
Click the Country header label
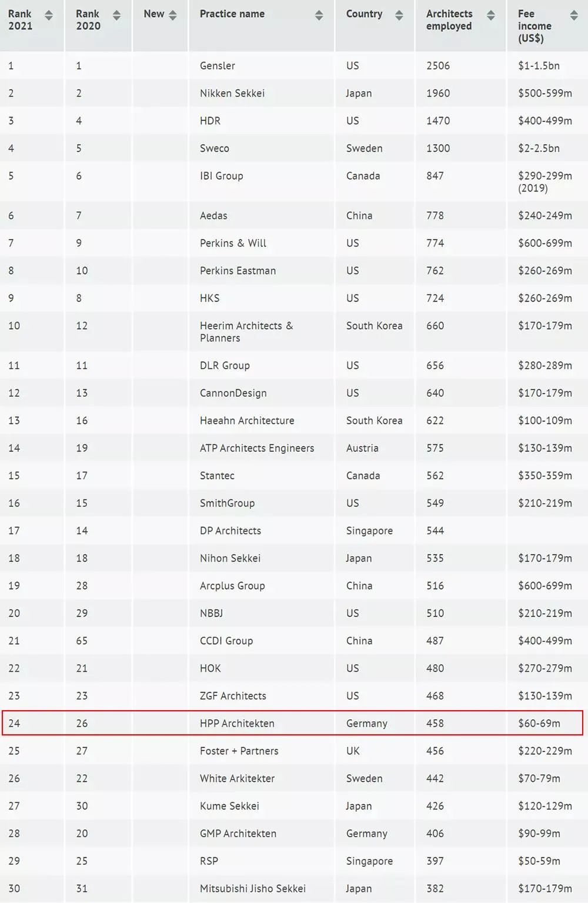(x=364, y=14)
